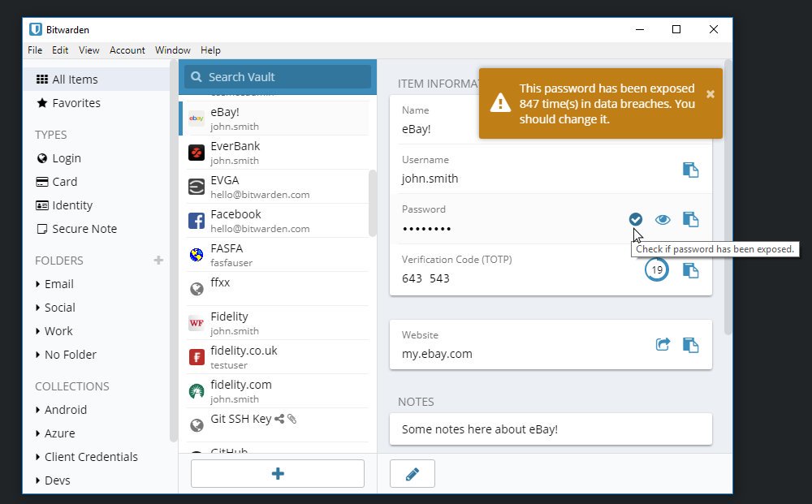The width and height of the screenshot is (812, 504).
Task: Add a new folder with plus icon
Action: 158,261
